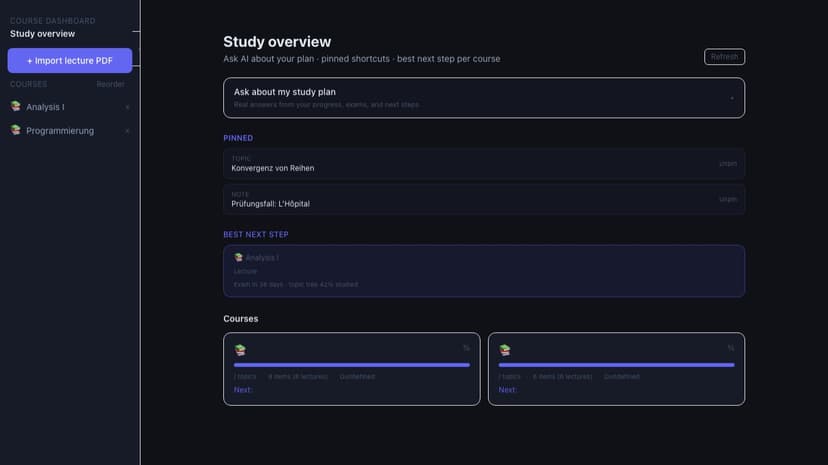Open Study overview in the sidebar
The width and height of the screenshot is (828, 465).
[x=42, y=34]
